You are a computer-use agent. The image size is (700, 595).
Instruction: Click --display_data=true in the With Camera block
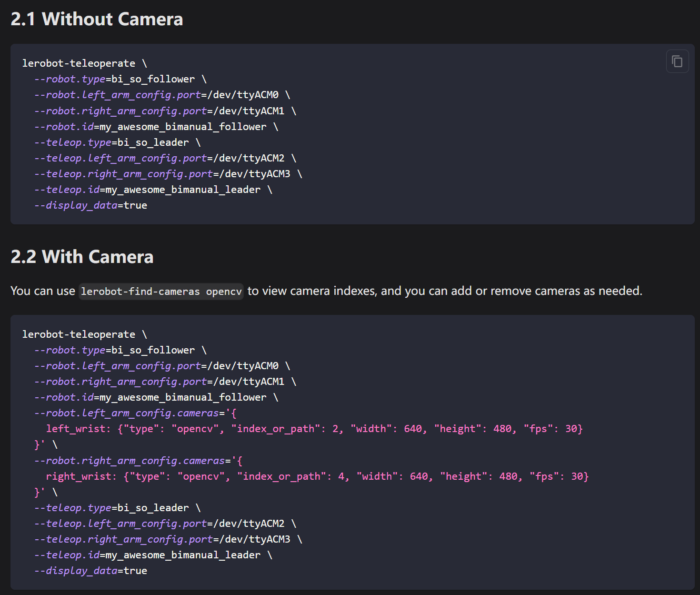pyautogui.click(x=90, y=571)
